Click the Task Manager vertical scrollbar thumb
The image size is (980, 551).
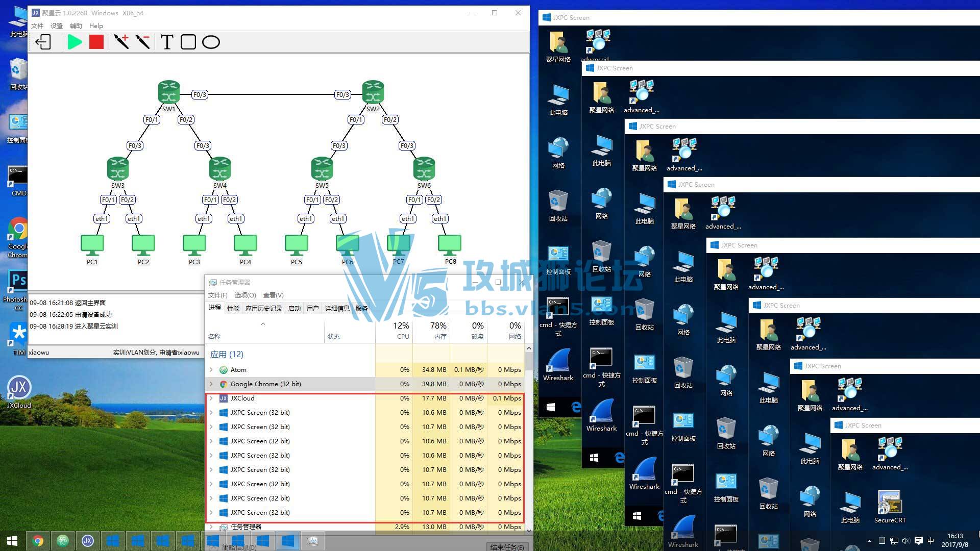529,361
